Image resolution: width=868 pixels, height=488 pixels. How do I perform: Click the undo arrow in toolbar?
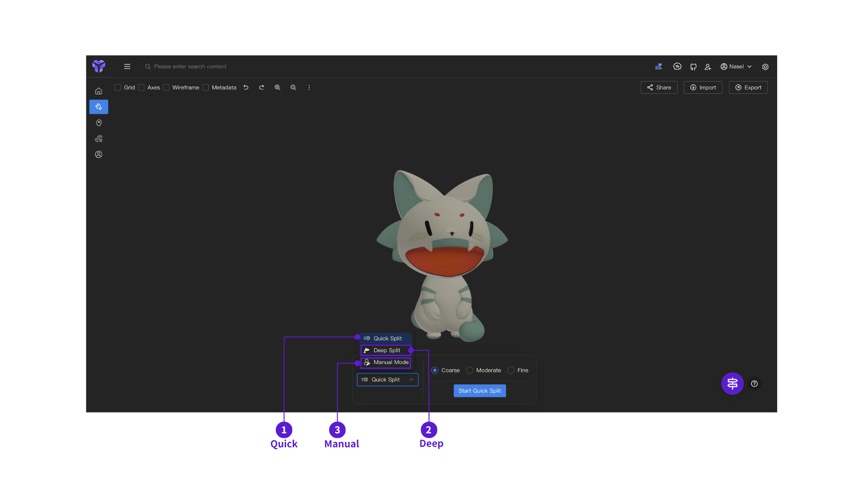click(x=246, y=88)
